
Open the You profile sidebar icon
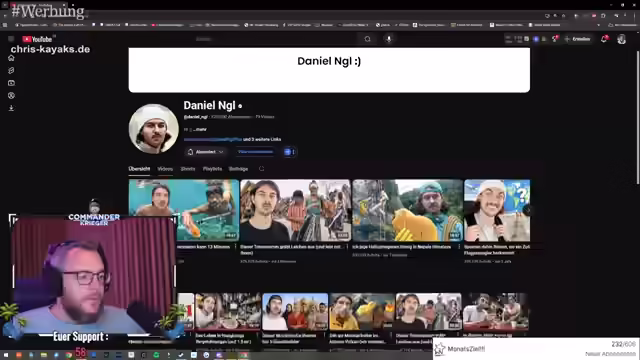[11, 96]
